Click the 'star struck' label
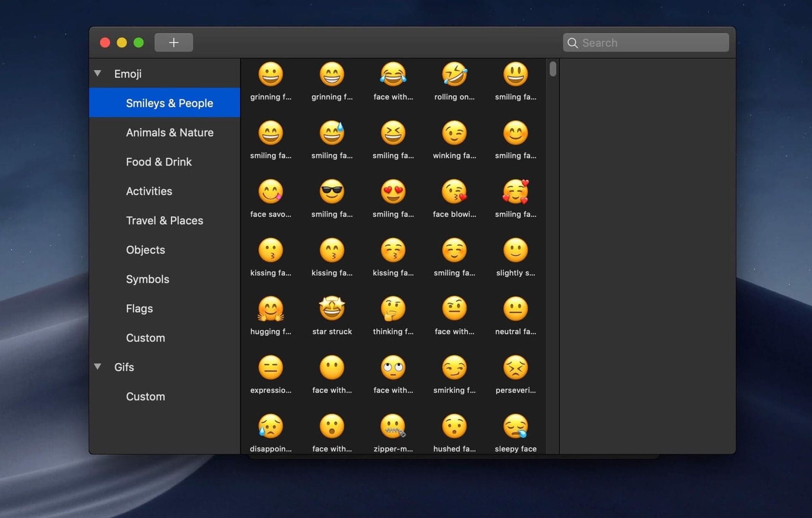Image resolution: width=812 pixels, height=518 pixels. tap(332, 331)
